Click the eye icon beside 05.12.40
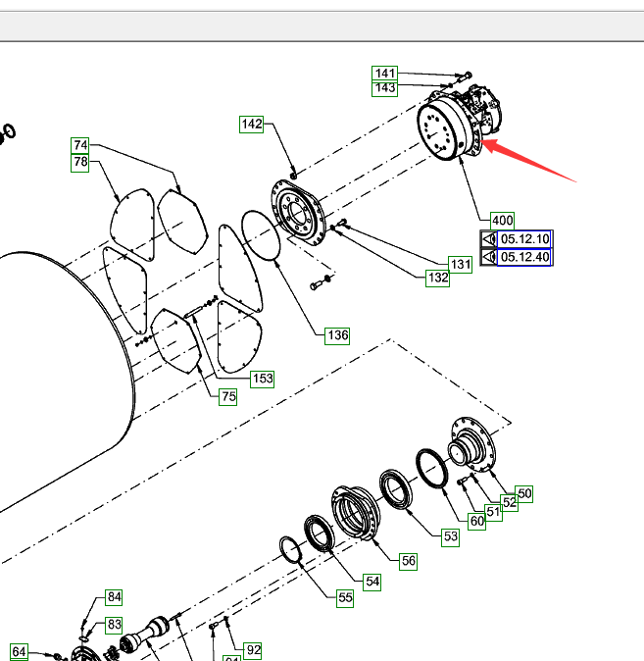 tap(488, 258)
